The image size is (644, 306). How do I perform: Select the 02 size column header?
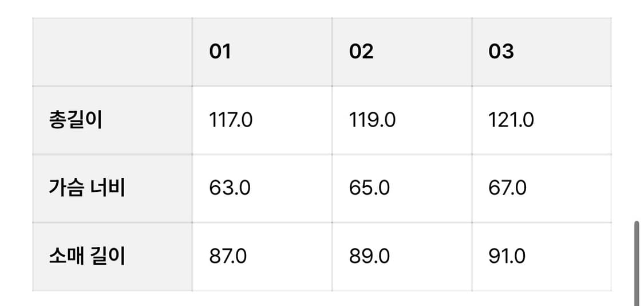[361, 52]
